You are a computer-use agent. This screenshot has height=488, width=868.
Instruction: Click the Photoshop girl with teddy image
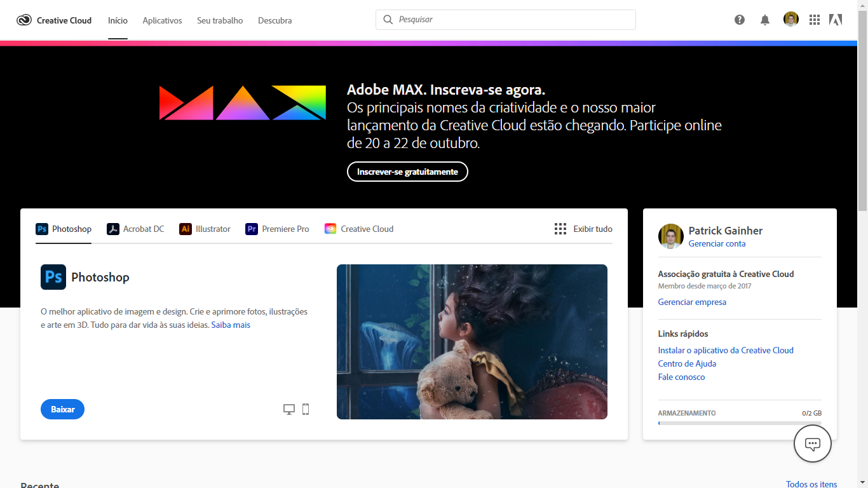pos(472,342)
